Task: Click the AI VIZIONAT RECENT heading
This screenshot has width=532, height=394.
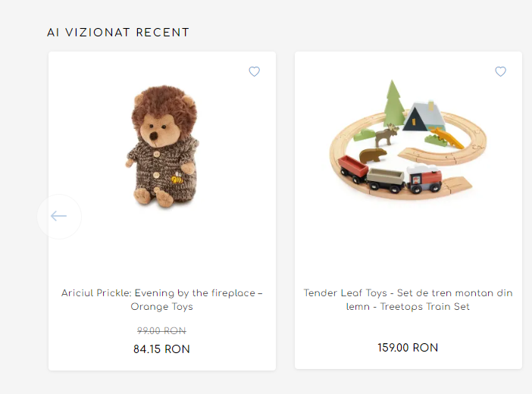Action: (118, 33)
